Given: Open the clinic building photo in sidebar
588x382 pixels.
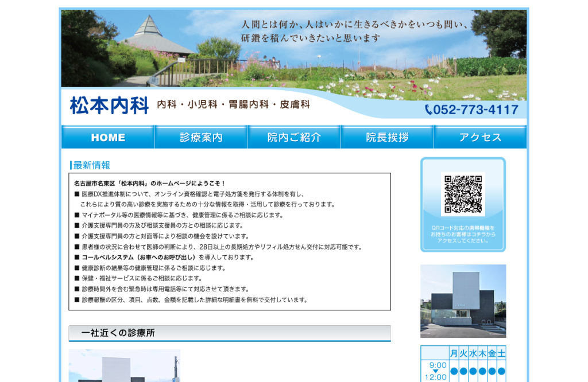Looking at the screenshot, I should (x=463, y=301).
